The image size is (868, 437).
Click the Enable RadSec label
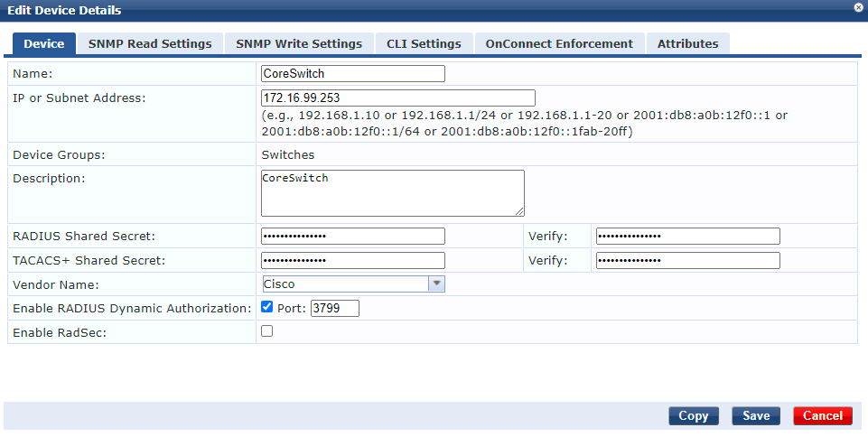click(x=60, y=333)
